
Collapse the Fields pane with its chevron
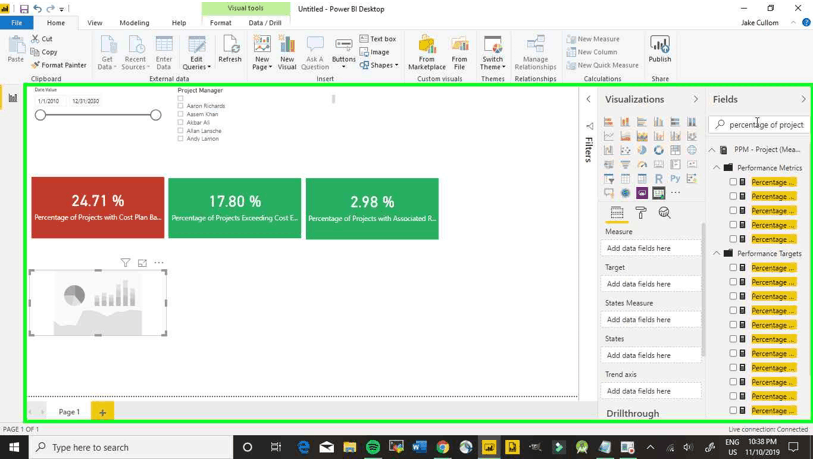(x=803, y=99)
